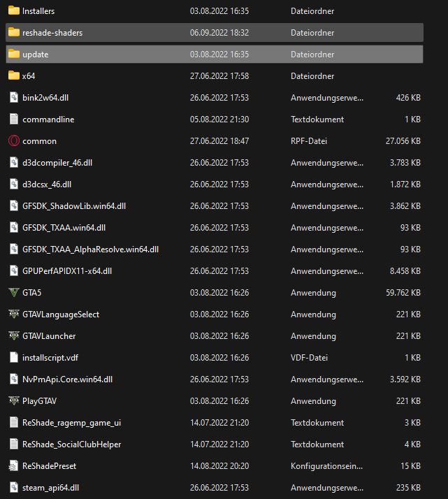
Task: Select the steam_api64.dll file name
Action: click(x=50, y=488)
